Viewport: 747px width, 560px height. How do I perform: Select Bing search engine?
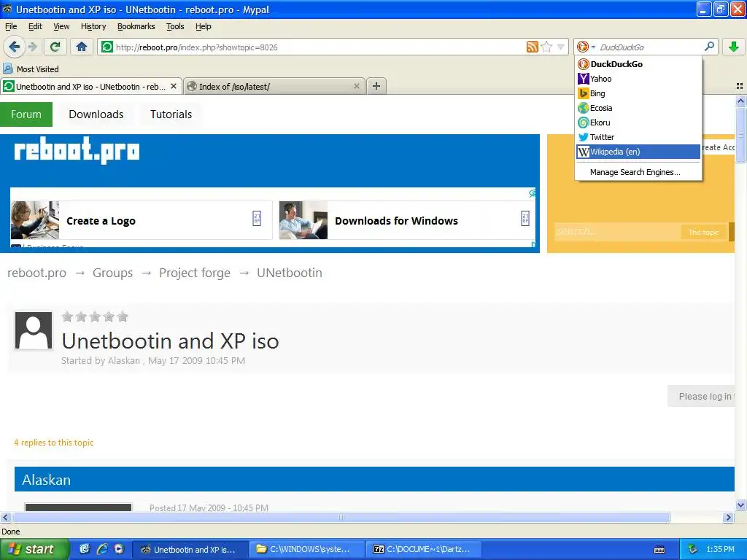(x=638, y=93)
